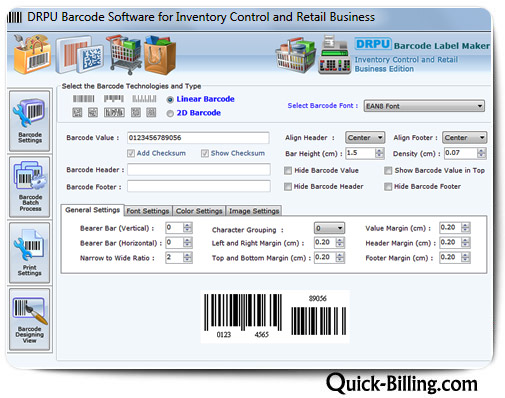The width and height of the screenshot is (505, 398).
Task: Click the DRPU logo
Action: coord(372,44)
